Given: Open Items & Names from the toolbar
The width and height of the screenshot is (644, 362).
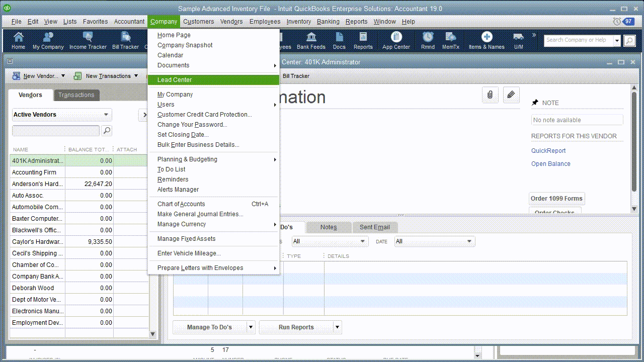Looking at the screenshot, I should (486, 40).
